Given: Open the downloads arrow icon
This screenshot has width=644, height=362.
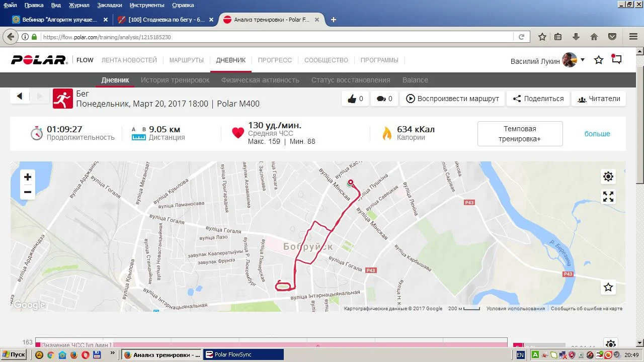Looking at the screenshot, I should point(576,37).
